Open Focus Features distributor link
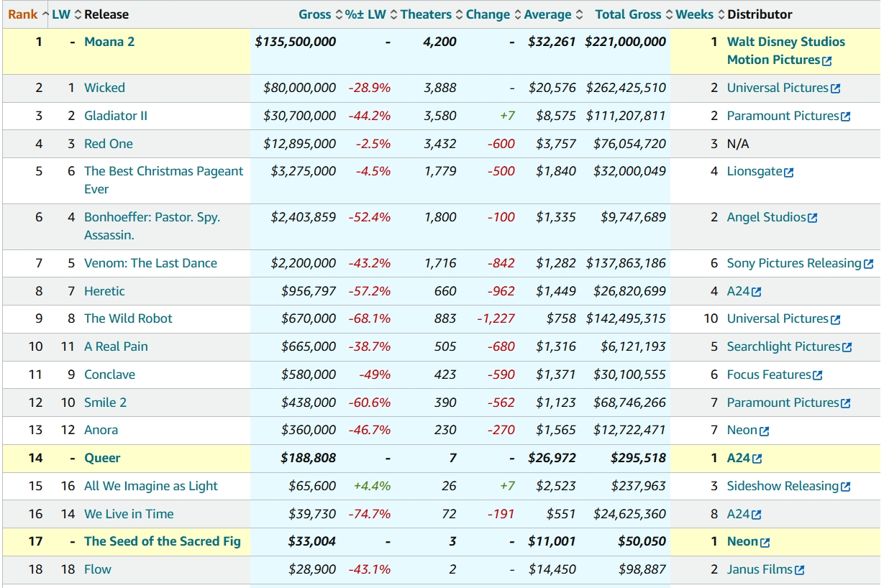This screenshot has height=588, width=884. tap(769, 375)
